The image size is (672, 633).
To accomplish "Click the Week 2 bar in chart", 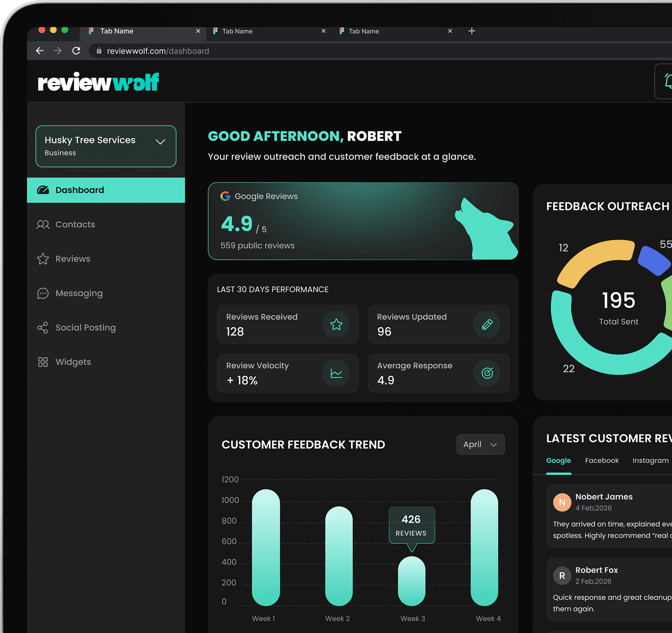I will (339, 557).
